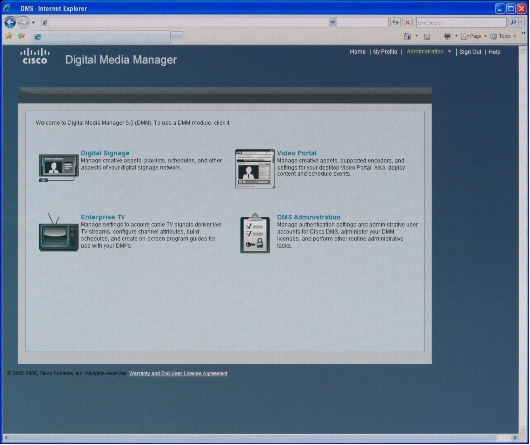Click the Digital Signage monitor icon
The image size is (530, 445).
tap(59, 168)
